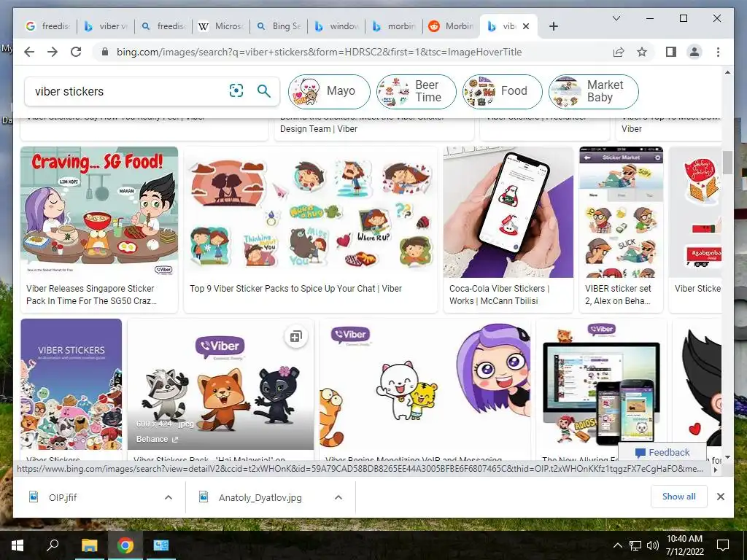This screenshot has width=747, height=560.
Task: Open the phone in hands Coca-Cola image
Action: [x=508, y=212]
